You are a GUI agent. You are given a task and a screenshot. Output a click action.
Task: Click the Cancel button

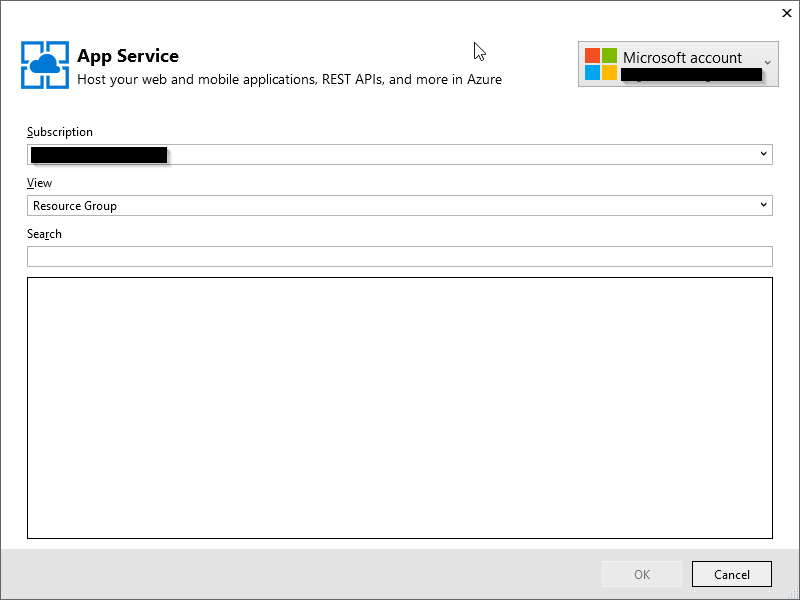732,574
